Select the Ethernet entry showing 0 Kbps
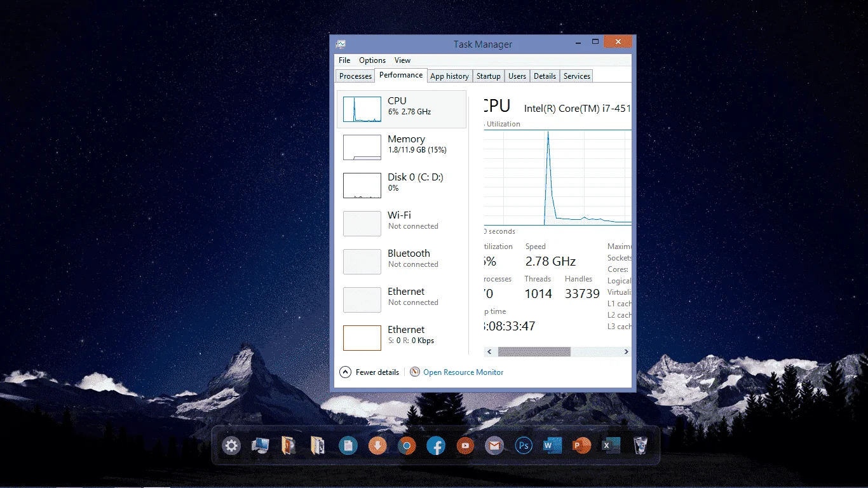The image size is (868, 488). click(x=402, y=338)
